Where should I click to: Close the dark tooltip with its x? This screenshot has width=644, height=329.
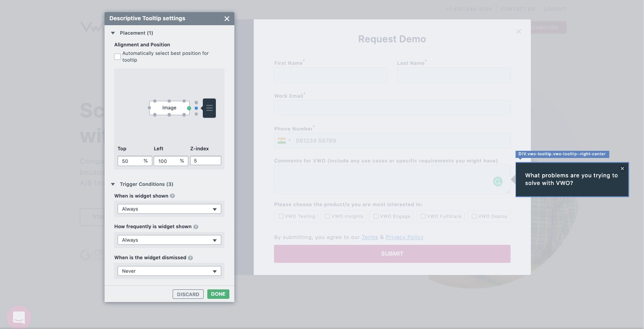tap(622, 168)
